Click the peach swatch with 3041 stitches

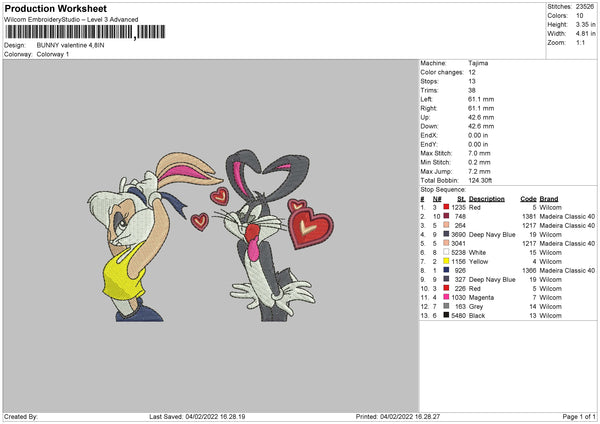pos(446,243)
